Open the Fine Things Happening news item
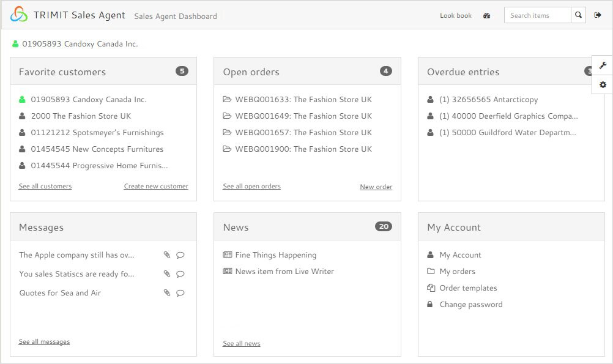Viewport: 613px width, 364px height. click(275, 255)
